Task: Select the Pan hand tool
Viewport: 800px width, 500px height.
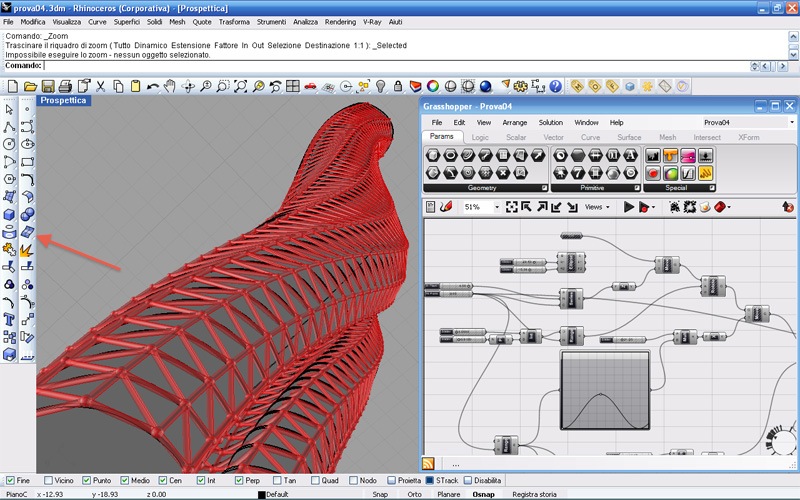Action: pyautogui.click(x=170, y=86)
